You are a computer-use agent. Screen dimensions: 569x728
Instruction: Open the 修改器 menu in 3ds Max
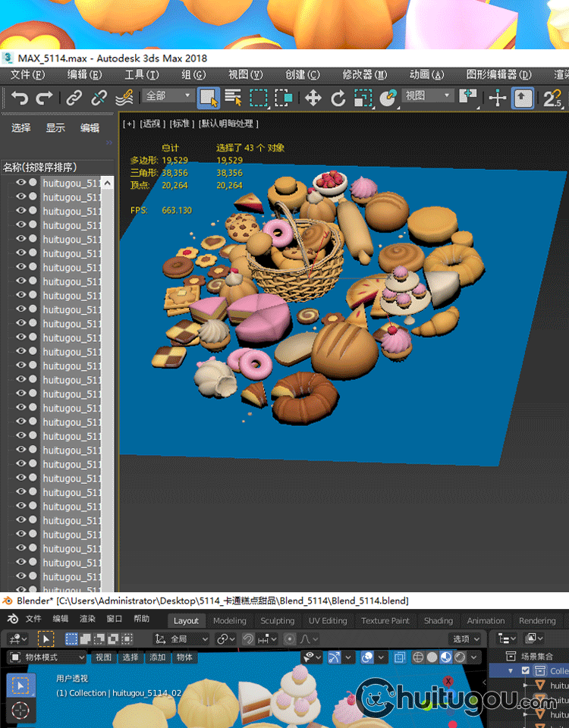pyautogui.click(x=364, y=74)
